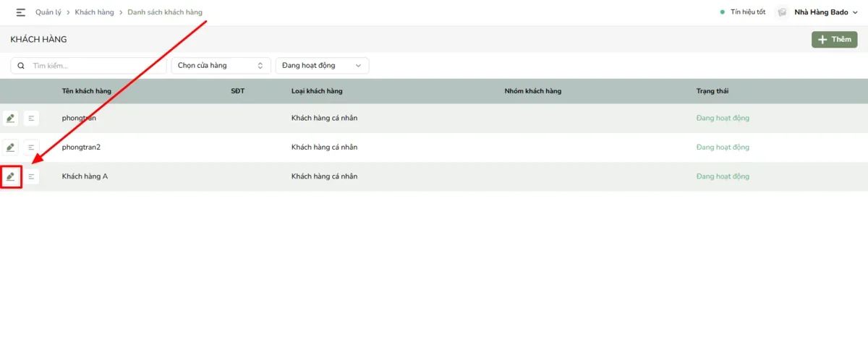Open details list icon for phongtran
This screenshot has height=347, width=868.
click(31, 118)
